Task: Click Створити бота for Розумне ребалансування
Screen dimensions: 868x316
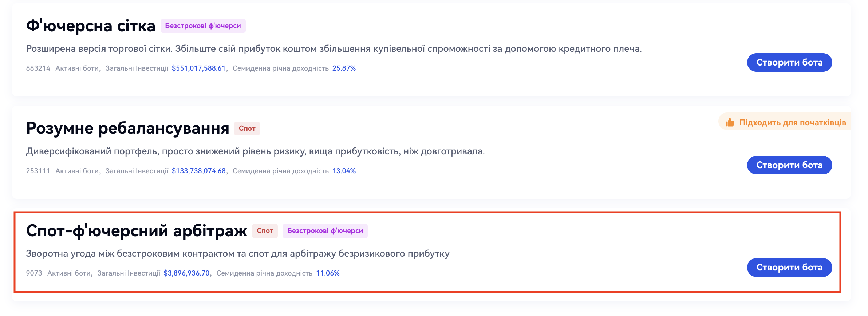Action: 789,165
